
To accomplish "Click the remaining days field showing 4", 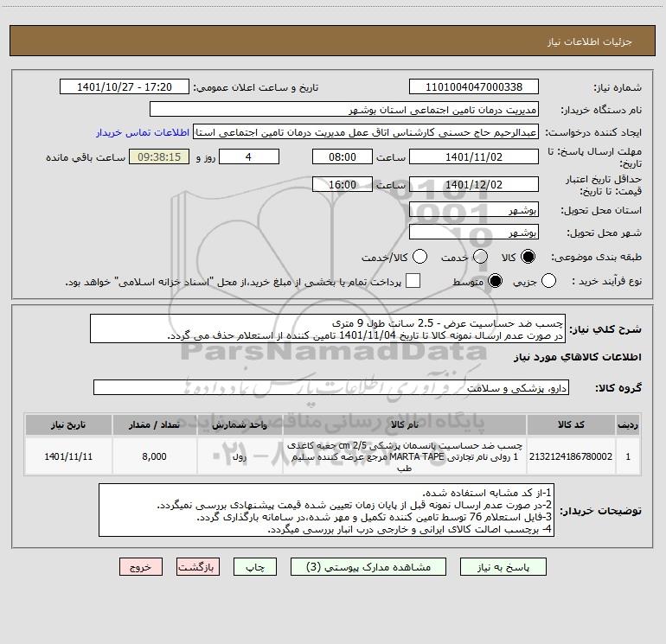I will pos(249,157).
